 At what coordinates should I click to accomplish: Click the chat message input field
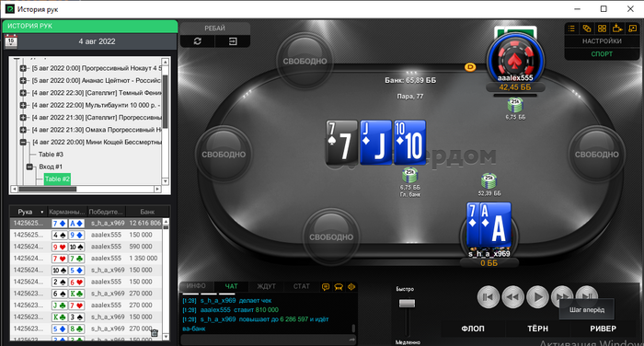point(265,340)
